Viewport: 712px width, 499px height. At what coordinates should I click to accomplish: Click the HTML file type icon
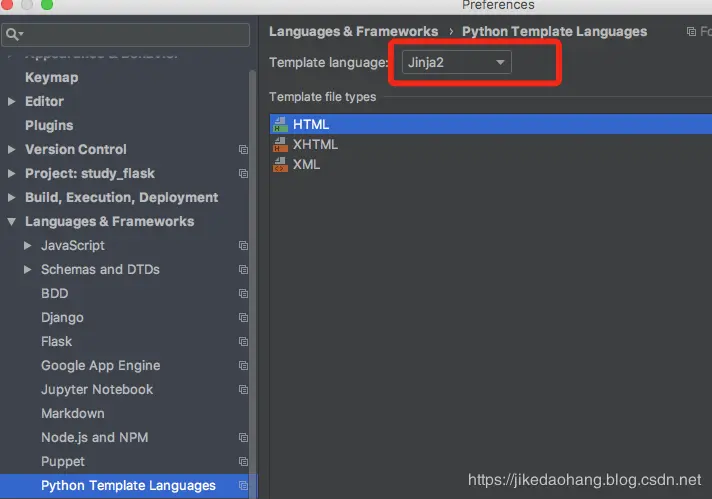[280, 124]
